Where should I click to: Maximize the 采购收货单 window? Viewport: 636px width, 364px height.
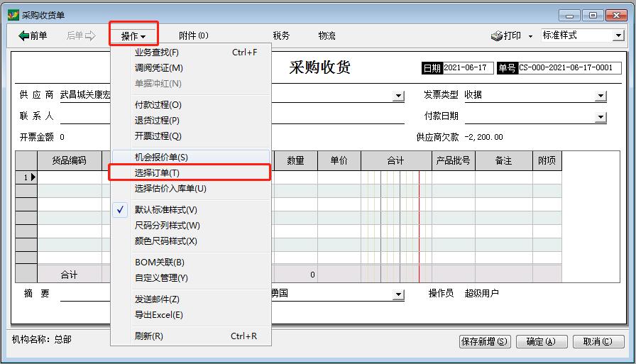pos(593,16)
